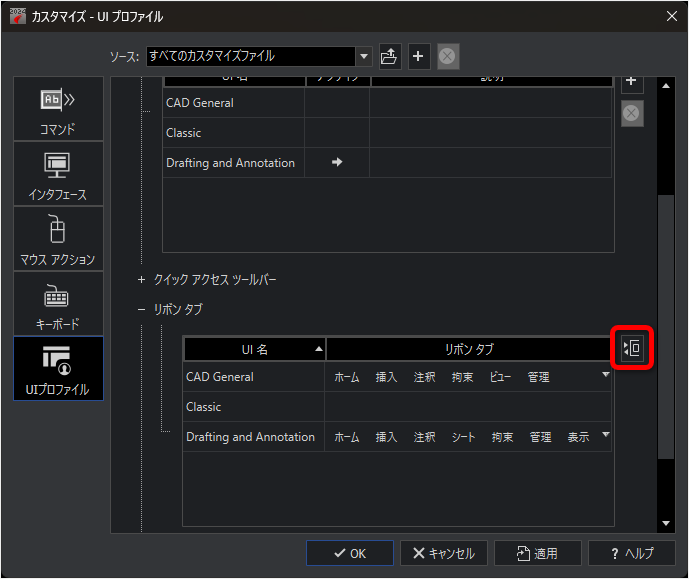Click the ribbon tab column-select icon

pos(632,348)
